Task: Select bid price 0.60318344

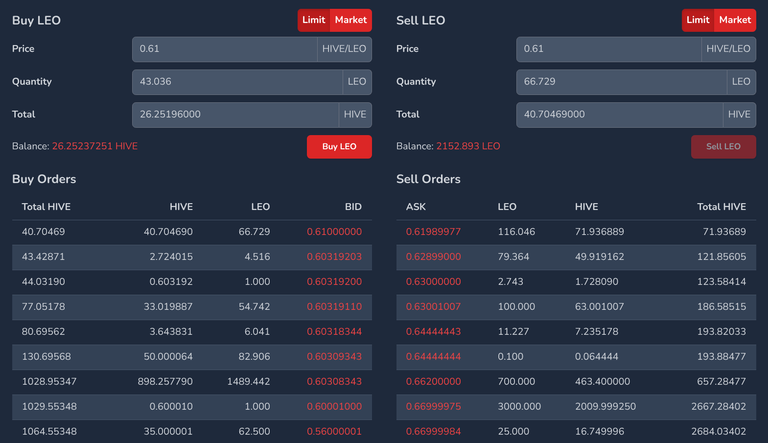Action: pyautogui.click(x=334, y=332)
